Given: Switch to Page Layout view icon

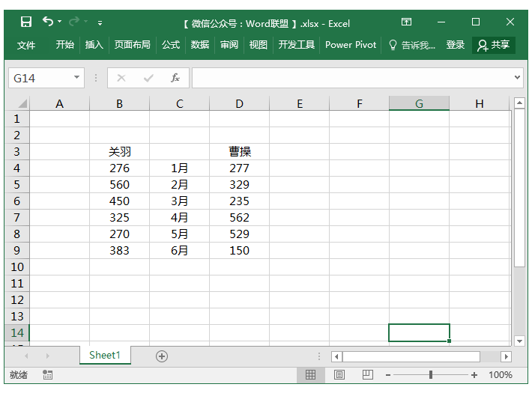Looking at the screenshot, I should (x=339, y=374).
